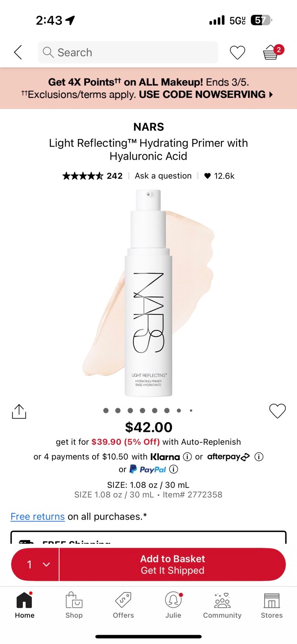297x644 pixels.
Task: Tap the share product icon
Action: 19,411
